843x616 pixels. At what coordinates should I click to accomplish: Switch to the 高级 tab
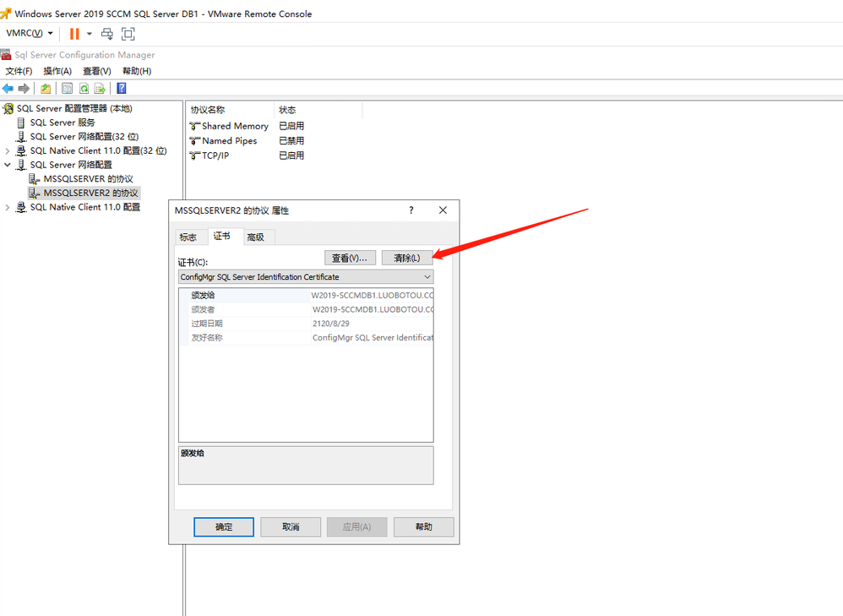[x=256, y=237]
